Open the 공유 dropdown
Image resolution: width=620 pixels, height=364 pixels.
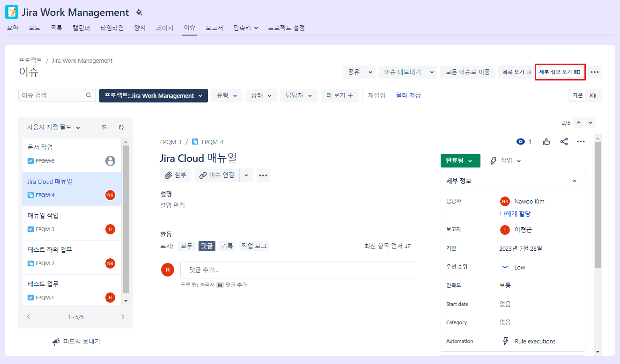coord(359,72)
